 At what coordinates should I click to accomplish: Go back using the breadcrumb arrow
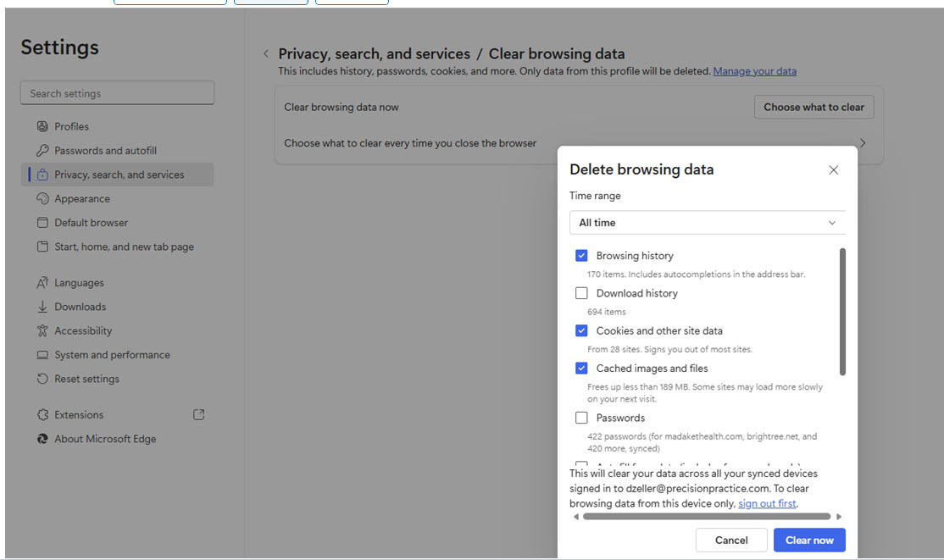pos(266,54)
